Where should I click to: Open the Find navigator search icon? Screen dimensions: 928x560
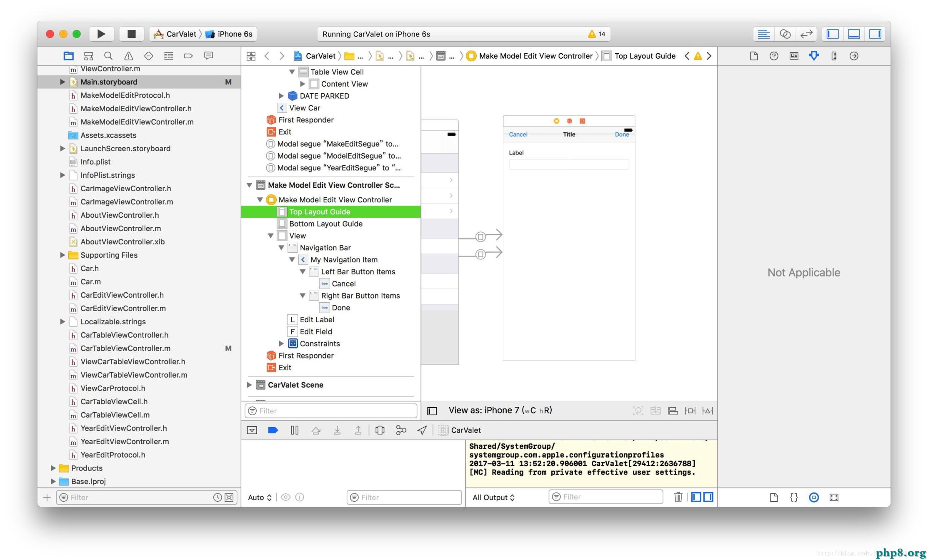point(108,56)
